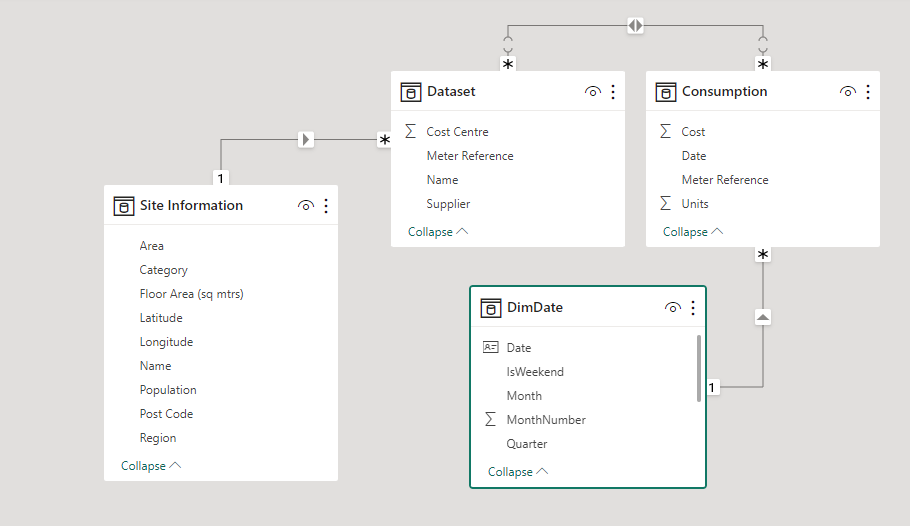Click the DimDate field list scrollbar
The width and height of the screenshot is (910, 526).
pos(699,368)
